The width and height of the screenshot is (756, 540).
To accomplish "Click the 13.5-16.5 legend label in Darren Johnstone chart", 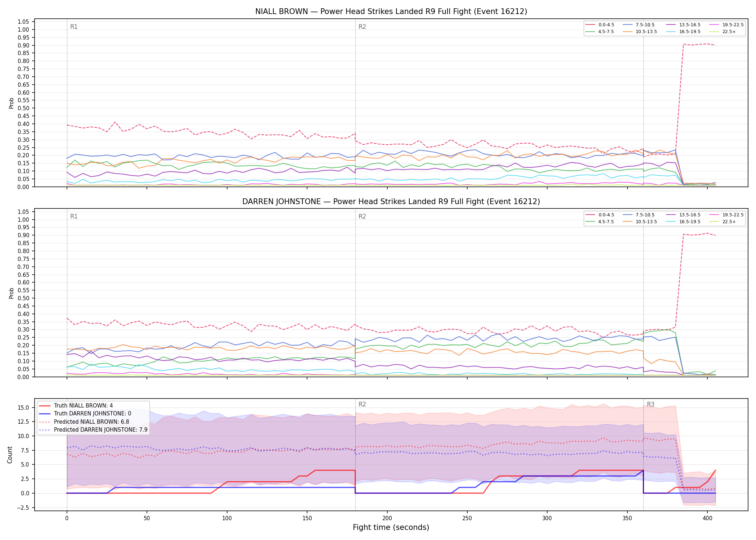I will pyautogui.click(x=690, y=215).
